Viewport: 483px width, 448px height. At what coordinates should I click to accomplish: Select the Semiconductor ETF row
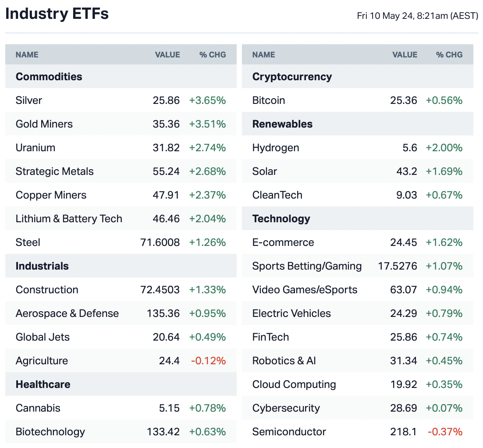[x=289, y=432]
